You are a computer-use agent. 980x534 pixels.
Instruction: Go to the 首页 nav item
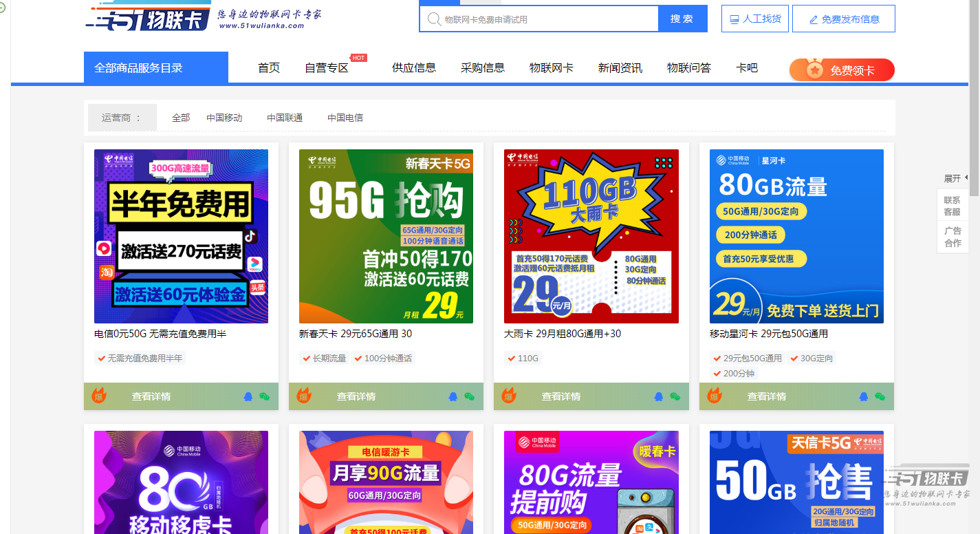(269, 67)
